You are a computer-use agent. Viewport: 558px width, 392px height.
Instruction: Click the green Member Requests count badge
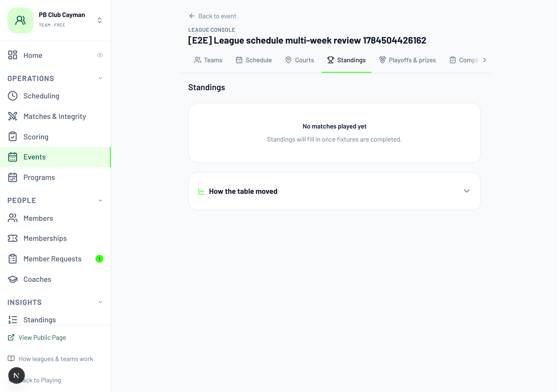[99, 259]
